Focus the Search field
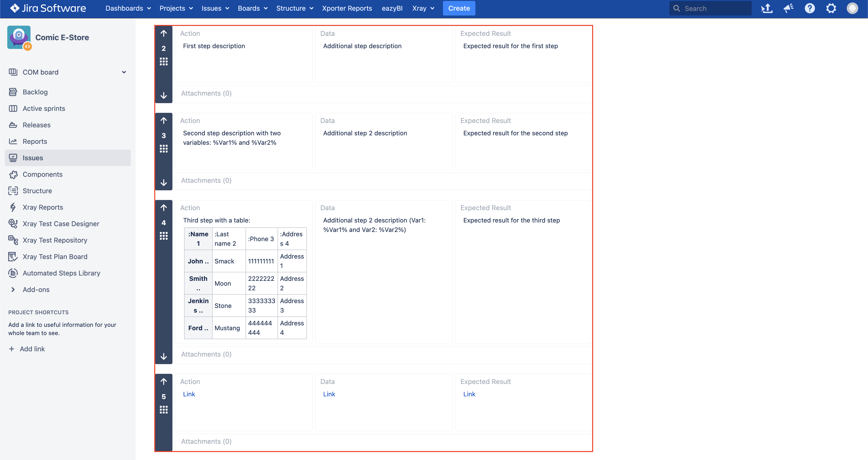Viewport: 868px width, 460px height. pos(710,8)
